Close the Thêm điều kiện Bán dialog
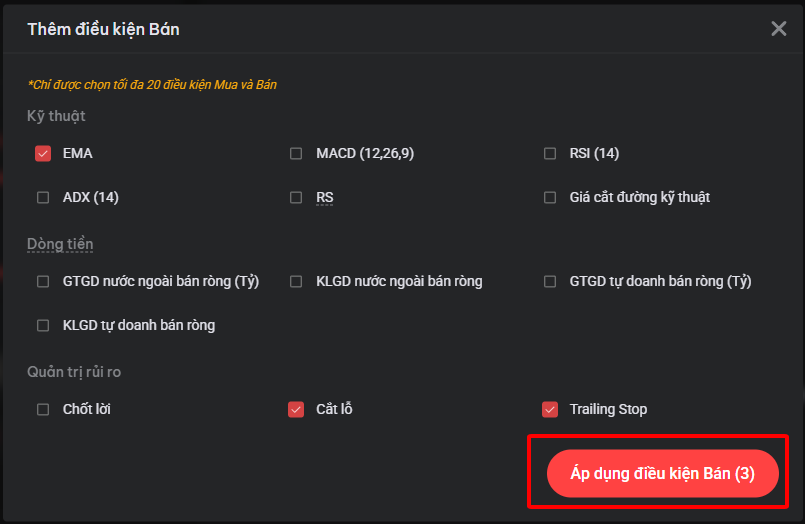This screenshot has height=524, width=805. [779, 29]
